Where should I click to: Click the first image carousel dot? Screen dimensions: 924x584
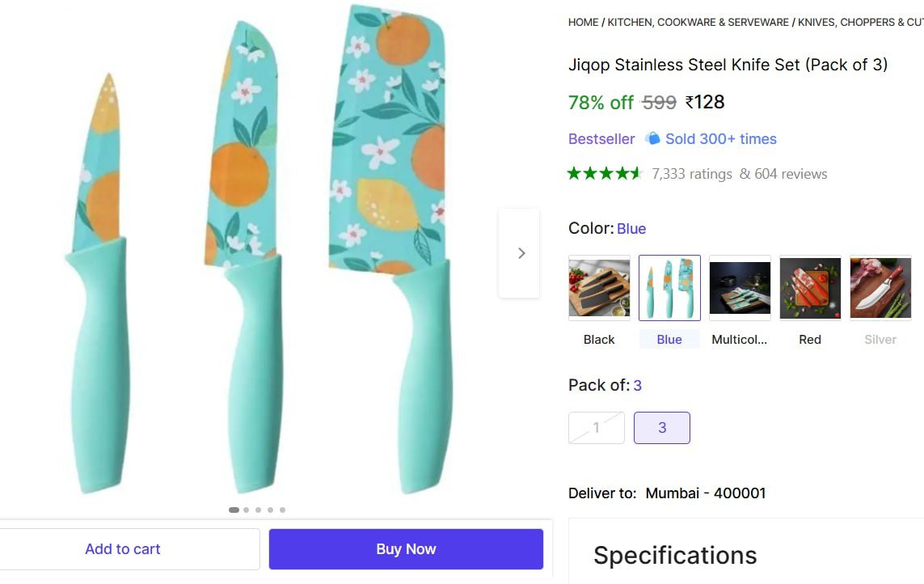234,510
